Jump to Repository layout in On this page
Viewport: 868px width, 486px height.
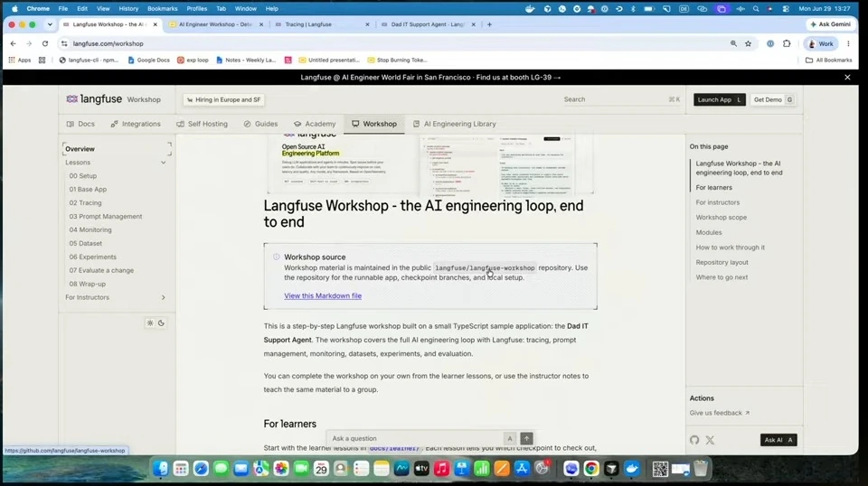pyautogui.click(x=722, y=262)
